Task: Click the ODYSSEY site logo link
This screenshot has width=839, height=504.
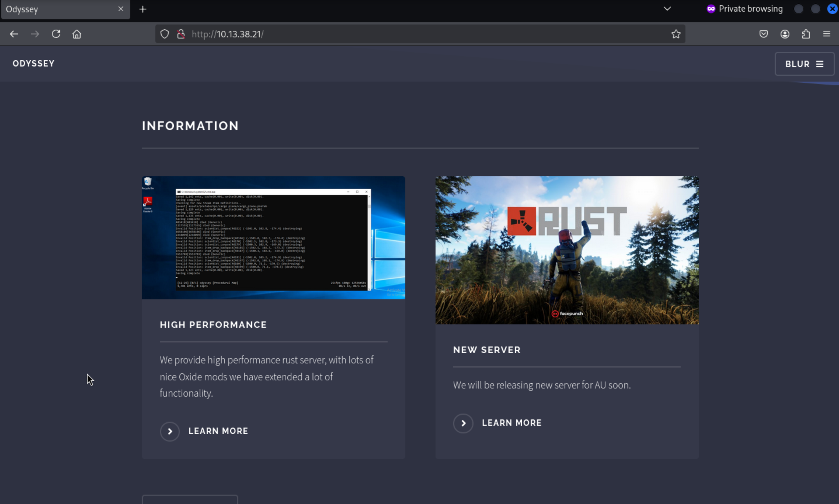Action: tap(33, 64)
